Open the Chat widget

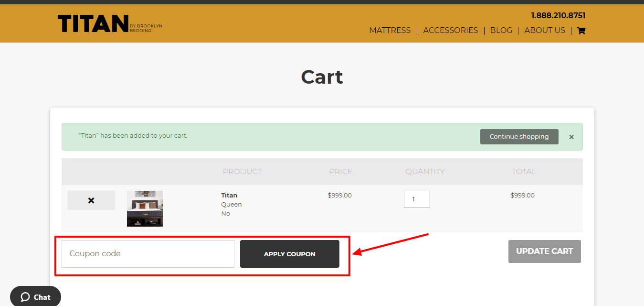[35, 297]
